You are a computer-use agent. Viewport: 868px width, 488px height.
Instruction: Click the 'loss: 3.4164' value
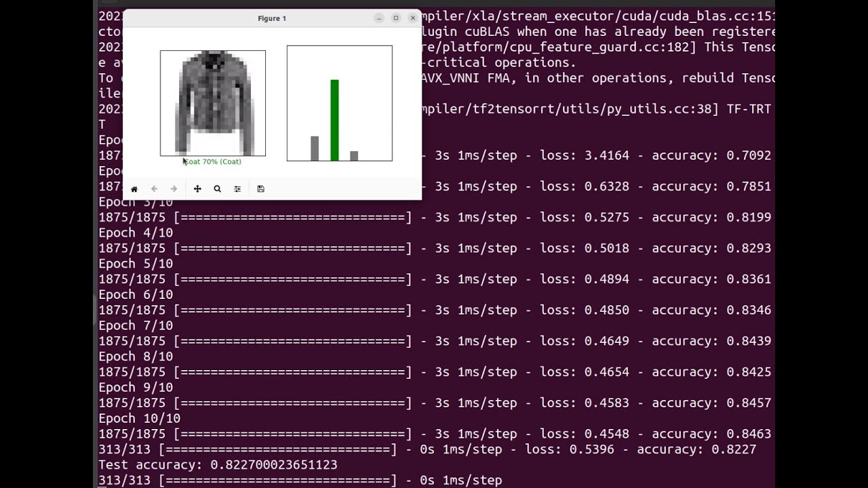pyautogui.click(x=585, y=155)
